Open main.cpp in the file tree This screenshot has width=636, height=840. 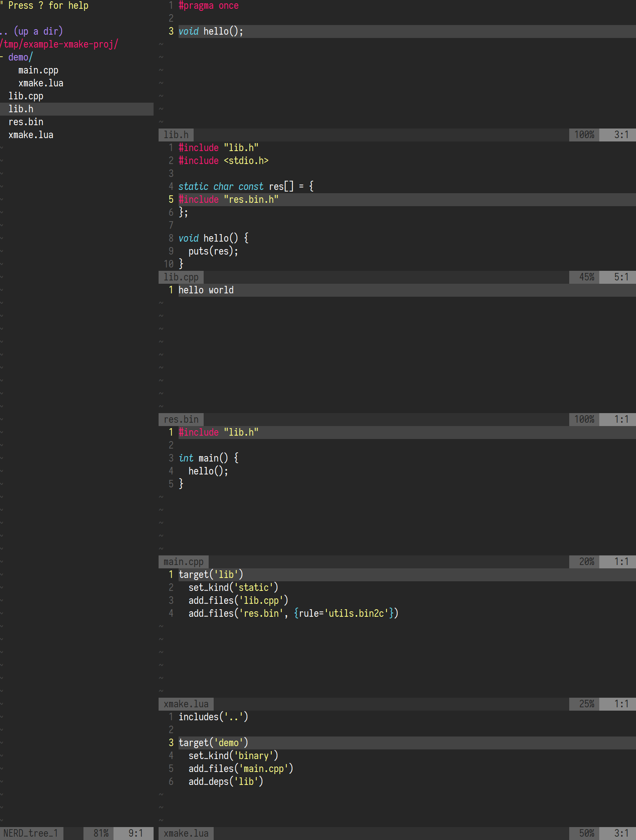click(x=38, y=70)
